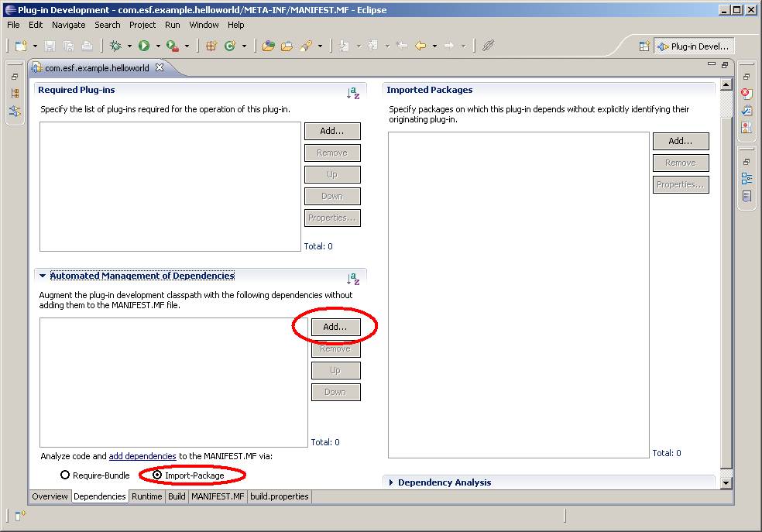Switch to the Overview tab
This screenshot has width=762, height=532.
[x=50, y=496]
